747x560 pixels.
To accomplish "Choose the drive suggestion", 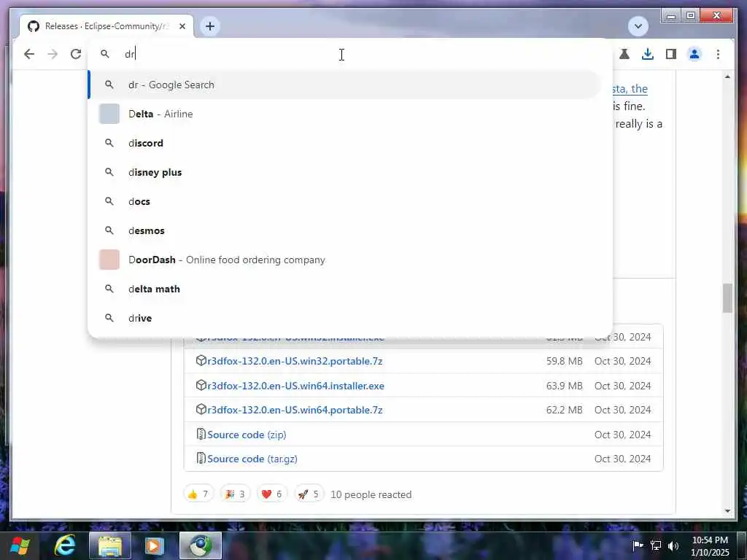I will (x=344, y=318).
